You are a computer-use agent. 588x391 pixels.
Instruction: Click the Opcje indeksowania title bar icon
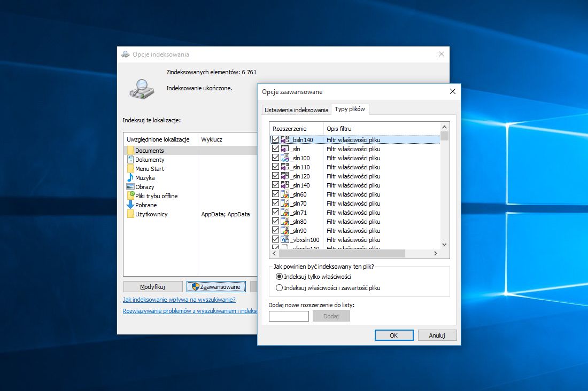click(x=125, y=54)
